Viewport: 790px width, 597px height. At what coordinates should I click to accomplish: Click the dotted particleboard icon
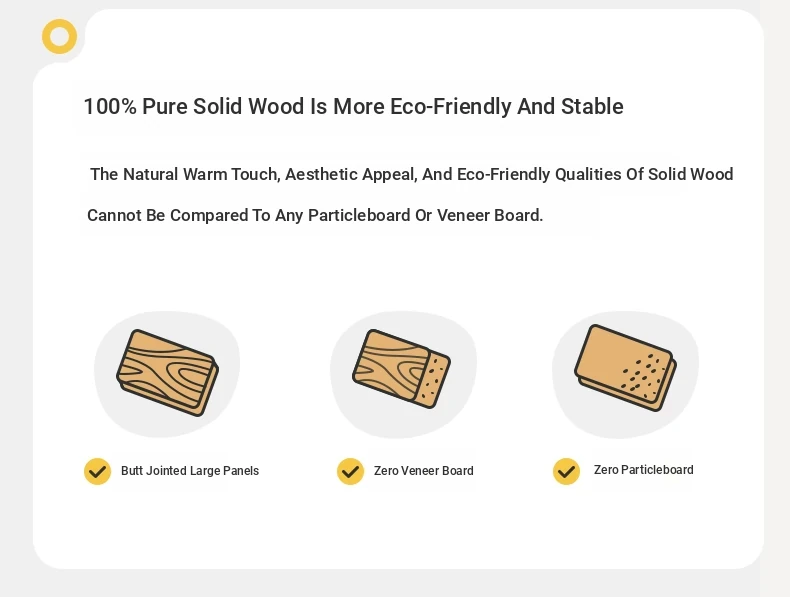(x=625, y=368)
